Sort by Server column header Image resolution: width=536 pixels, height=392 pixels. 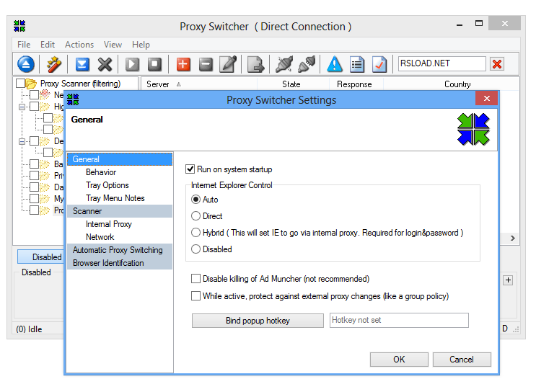coord(198,84)
